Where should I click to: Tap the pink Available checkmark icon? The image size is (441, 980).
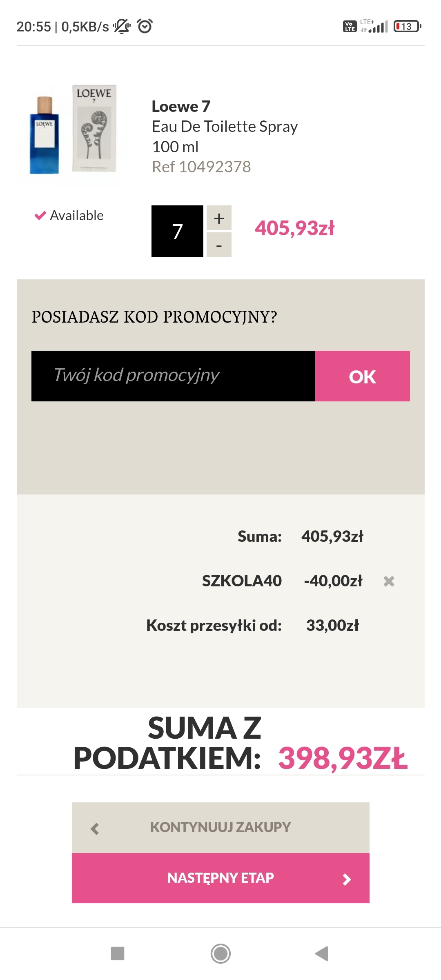40,215
